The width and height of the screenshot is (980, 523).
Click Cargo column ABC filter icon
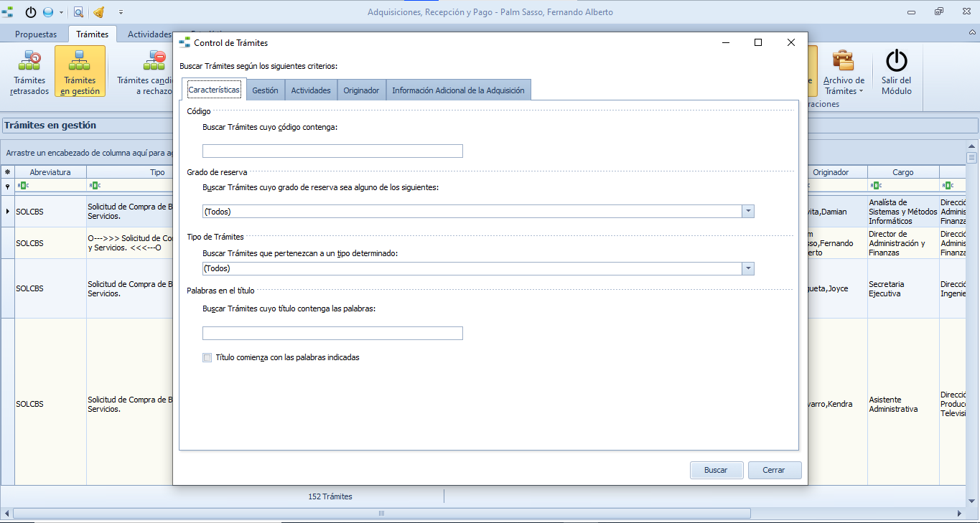pos(876,185)
